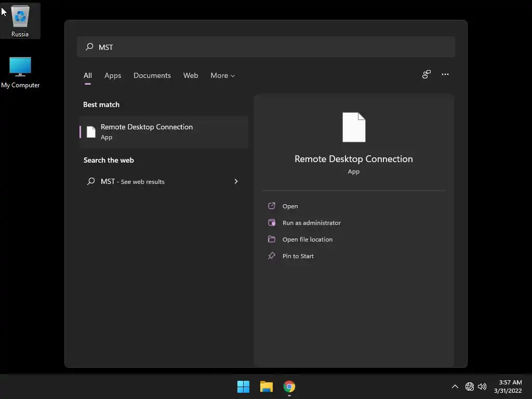Click the Remote Desktop Connection title in preview pane
The height and width of the screenshot is (399, 532).
(353, 159)
